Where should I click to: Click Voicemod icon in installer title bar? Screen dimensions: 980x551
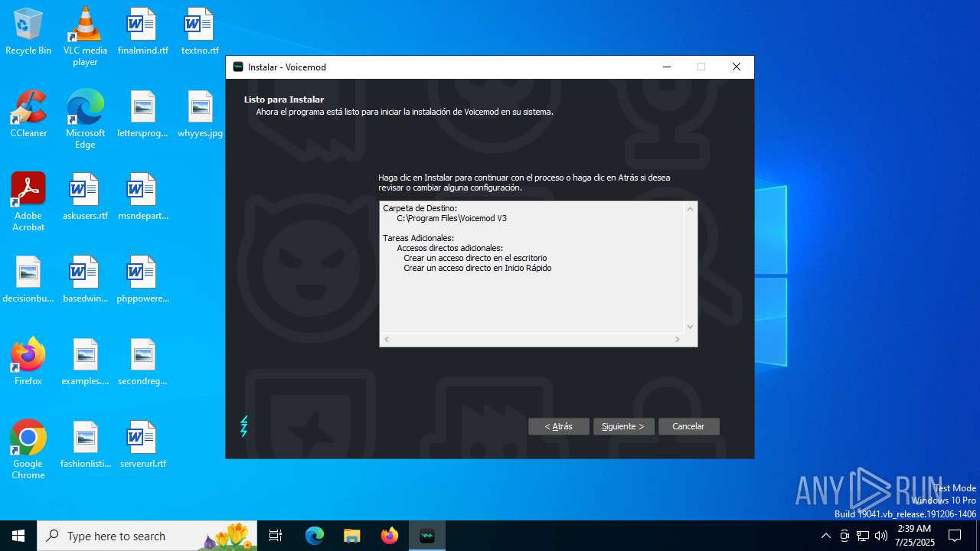click(238, 67)
